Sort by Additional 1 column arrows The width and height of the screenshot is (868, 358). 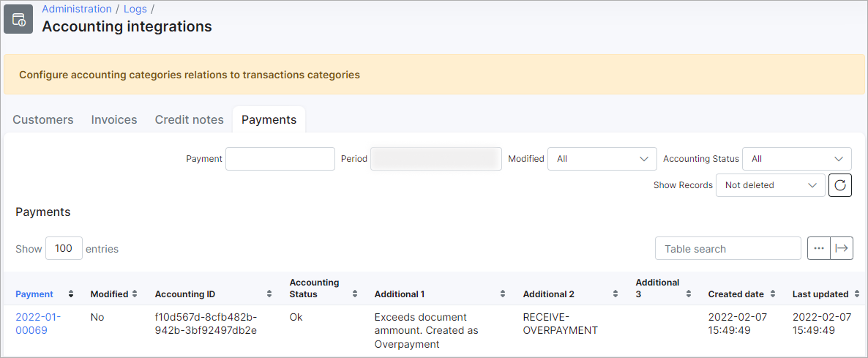(503, 294)
